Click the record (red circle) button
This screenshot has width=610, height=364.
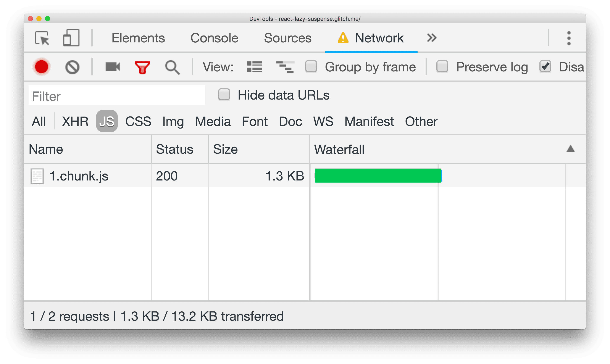tap(42, 67)
